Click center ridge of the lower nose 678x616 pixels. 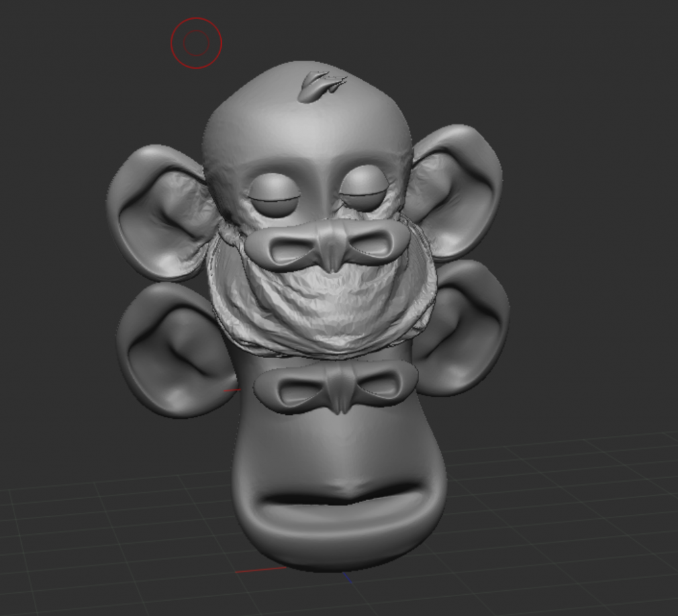pyautogui.click(x=340, y=388)
